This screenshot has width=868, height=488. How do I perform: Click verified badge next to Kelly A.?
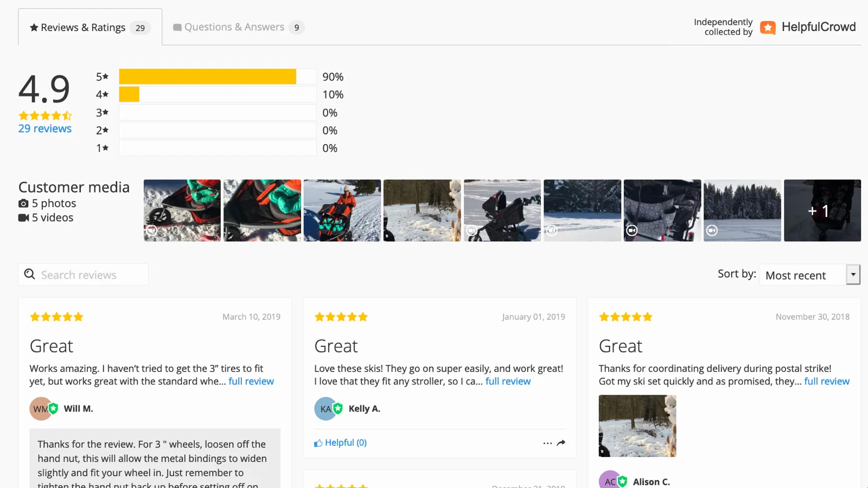338,408
